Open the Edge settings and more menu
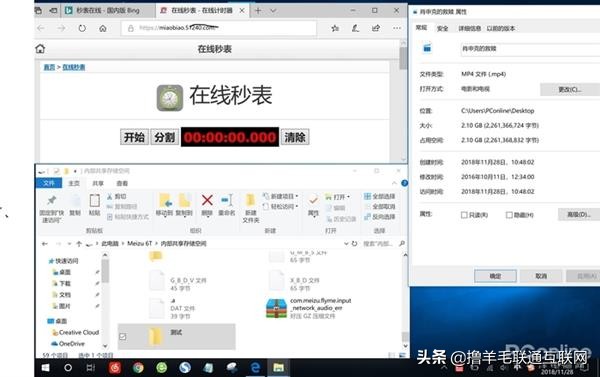This screenshot has height=377, width=600. coord(397,28)
